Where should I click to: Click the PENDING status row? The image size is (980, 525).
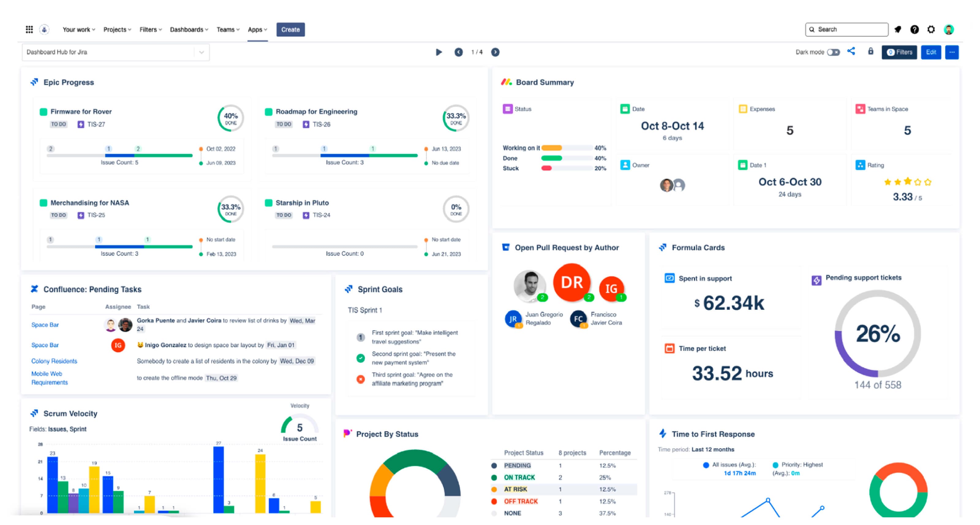(x=564, y=465)
